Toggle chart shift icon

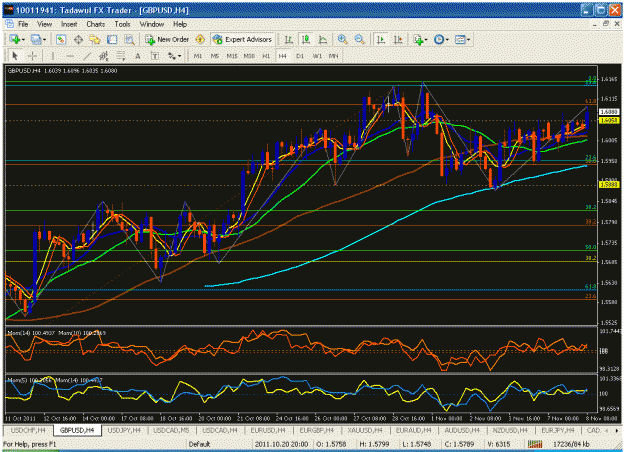pos(398,39)
